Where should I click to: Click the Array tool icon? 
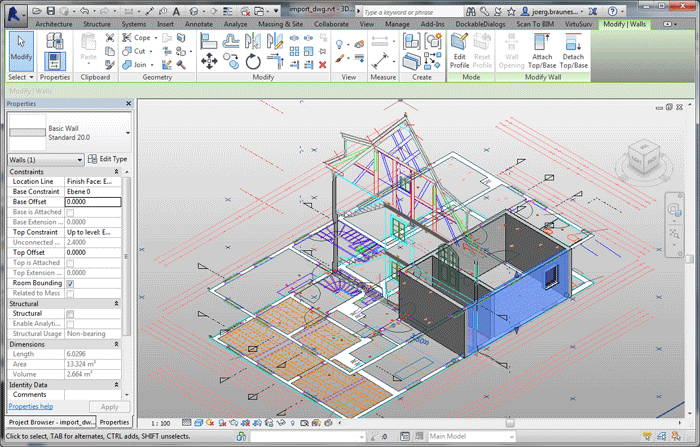pyautogui.click(x=294, y=51)
